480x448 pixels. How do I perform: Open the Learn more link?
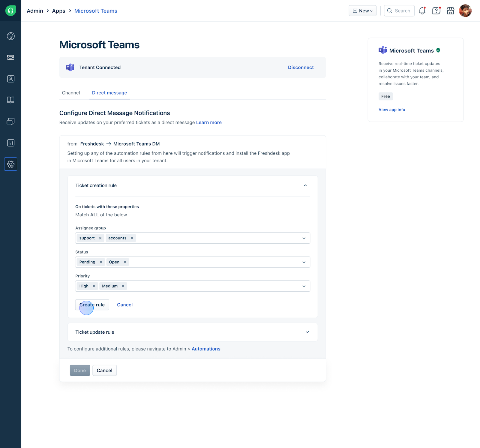coord(209,122)
